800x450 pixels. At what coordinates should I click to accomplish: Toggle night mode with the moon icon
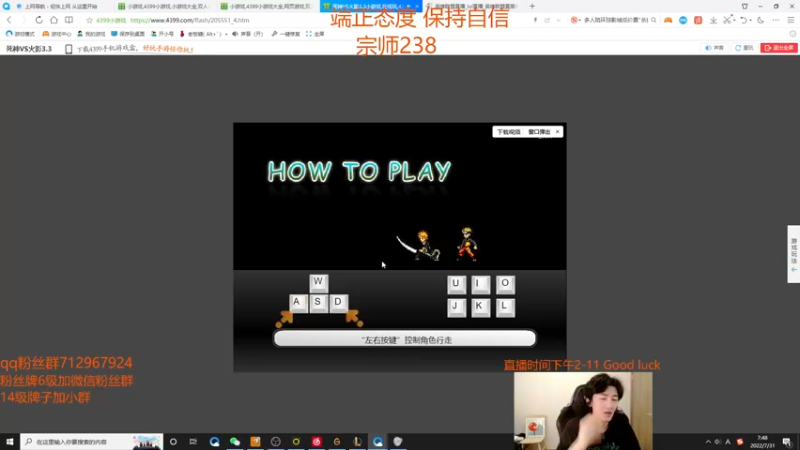tap(761, 20)
